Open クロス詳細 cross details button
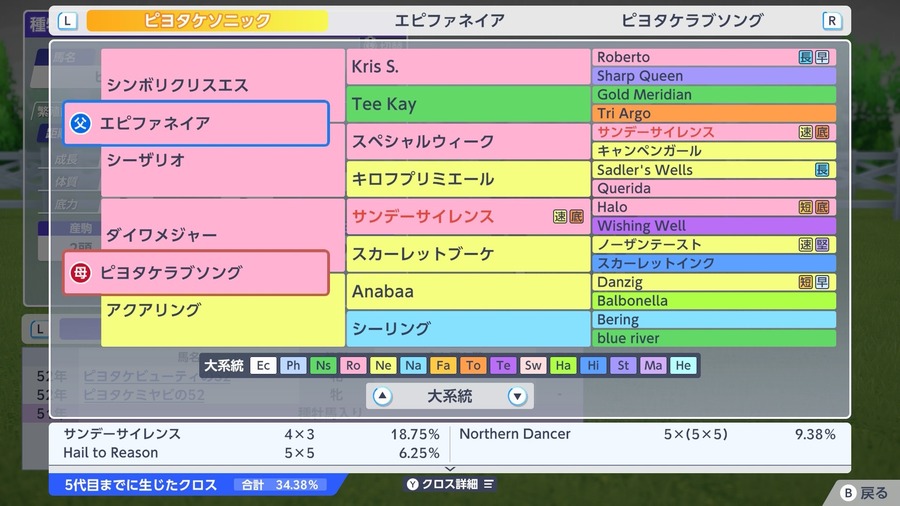 tap(450, 484)
